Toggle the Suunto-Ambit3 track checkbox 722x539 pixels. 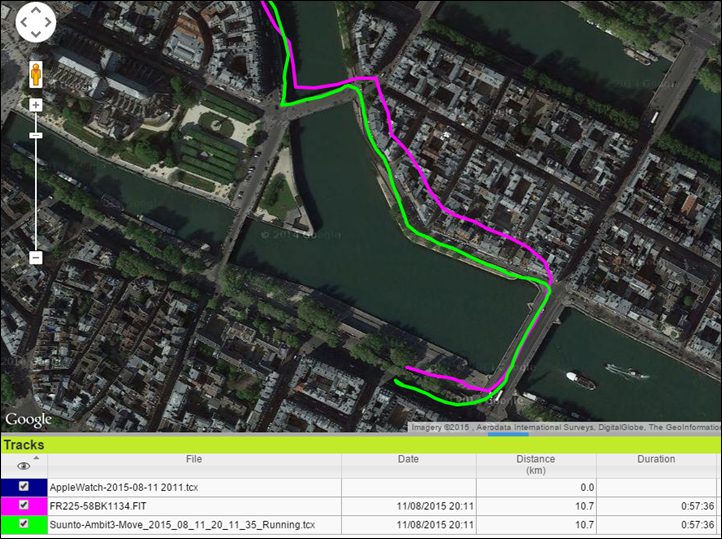coord(24,524)
